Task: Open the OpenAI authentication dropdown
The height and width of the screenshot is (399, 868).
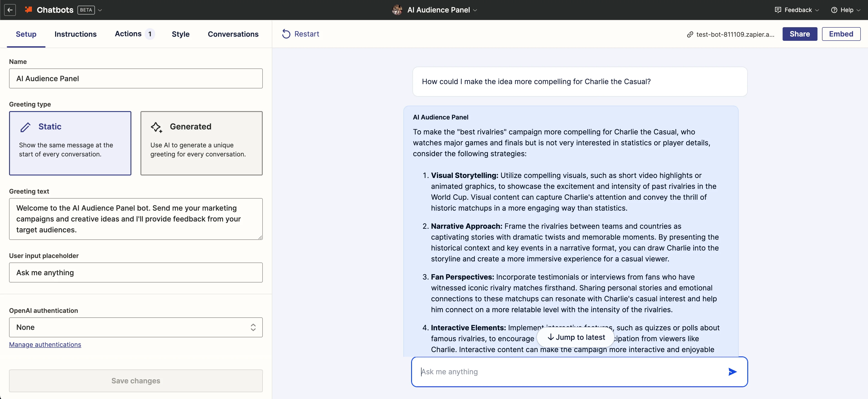Action: [136, 327]
